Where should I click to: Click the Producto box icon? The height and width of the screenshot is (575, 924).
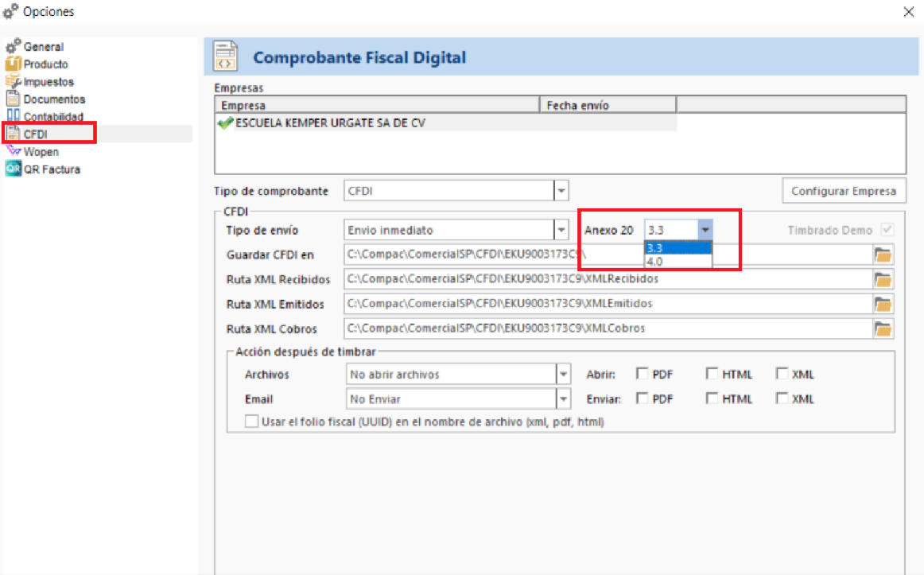[x=13, y=64]
